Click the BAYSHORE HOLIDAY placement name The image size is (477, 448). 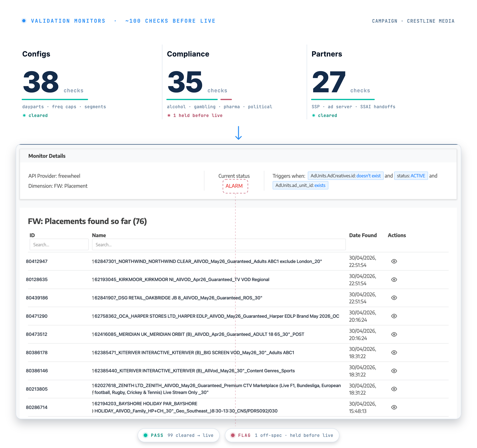(185, 407)
